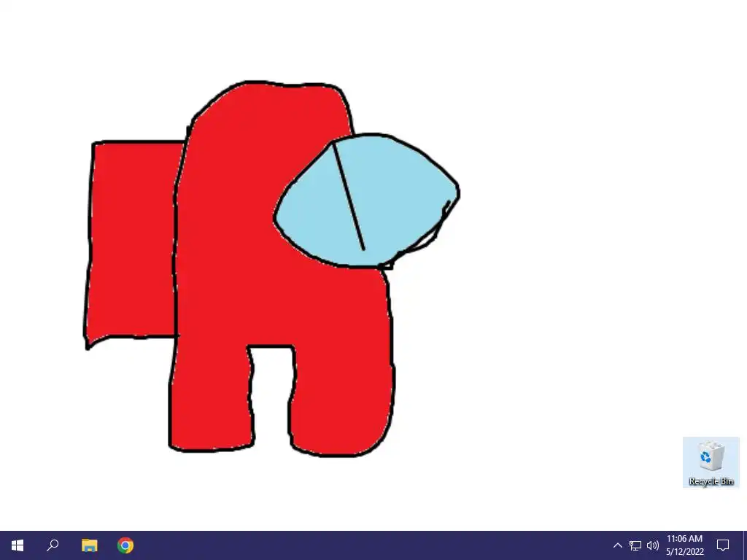Screen dimensions: 747x560
Task: Select the Recycle Bin desktop icon
Action: coord(711,463)
